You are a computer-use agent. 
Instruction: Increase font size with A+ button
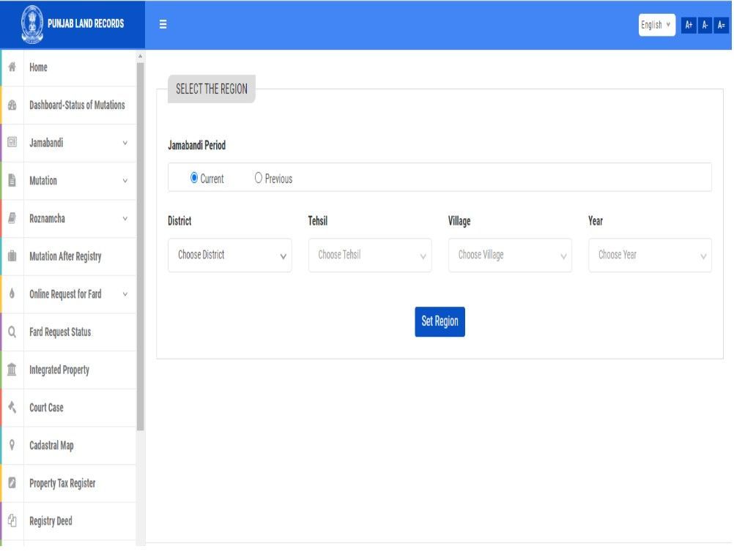[x=689, y=25]
